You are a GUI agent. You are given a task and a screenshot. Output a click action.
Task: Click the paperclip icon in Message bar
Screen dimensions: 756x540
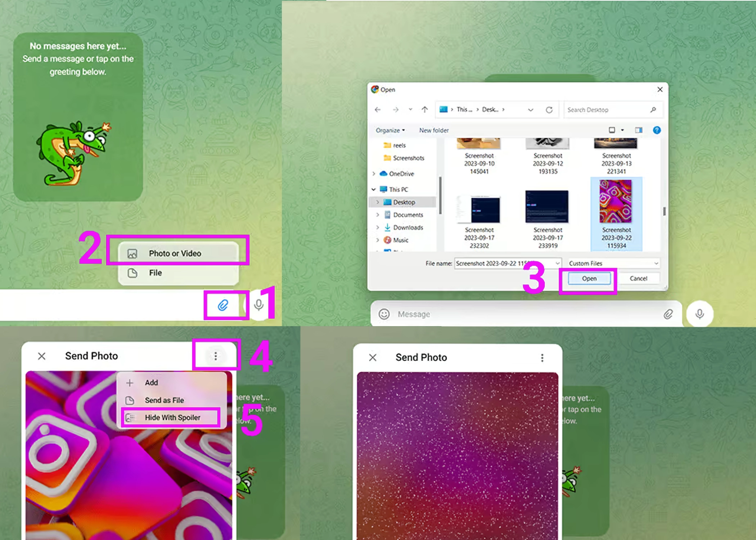668,314
